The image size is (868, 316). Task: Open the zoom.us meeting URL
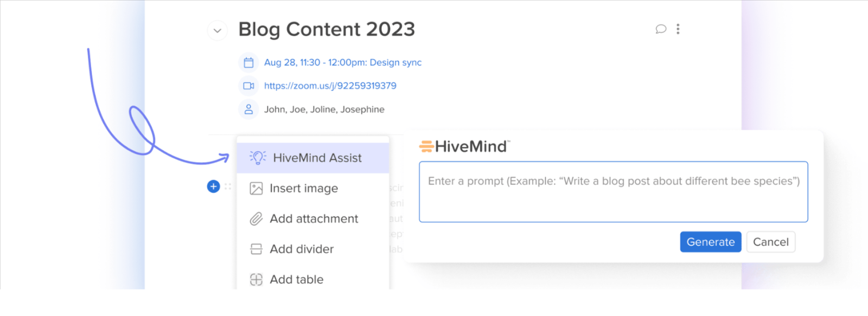point(330,86)
